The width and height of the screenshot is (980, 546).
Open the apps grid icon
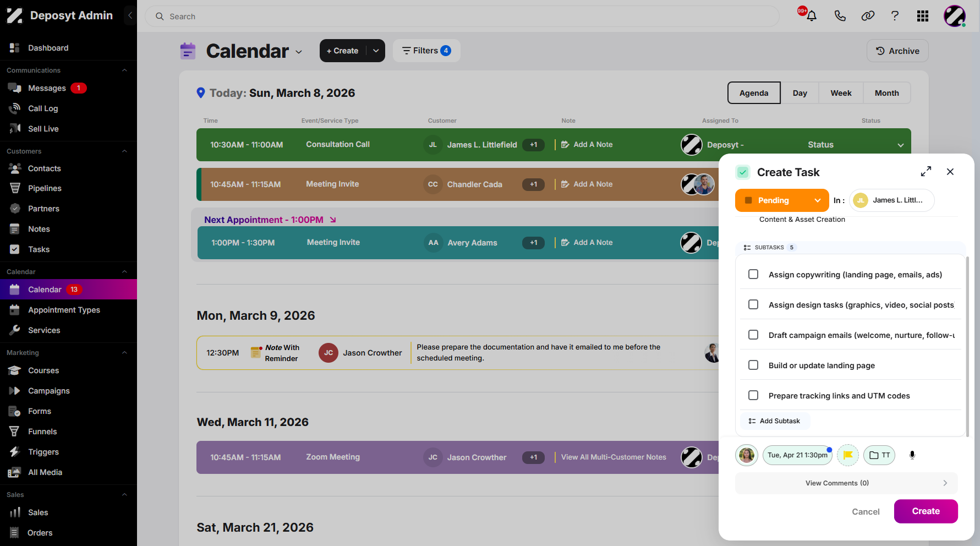(x=923, y=16)
